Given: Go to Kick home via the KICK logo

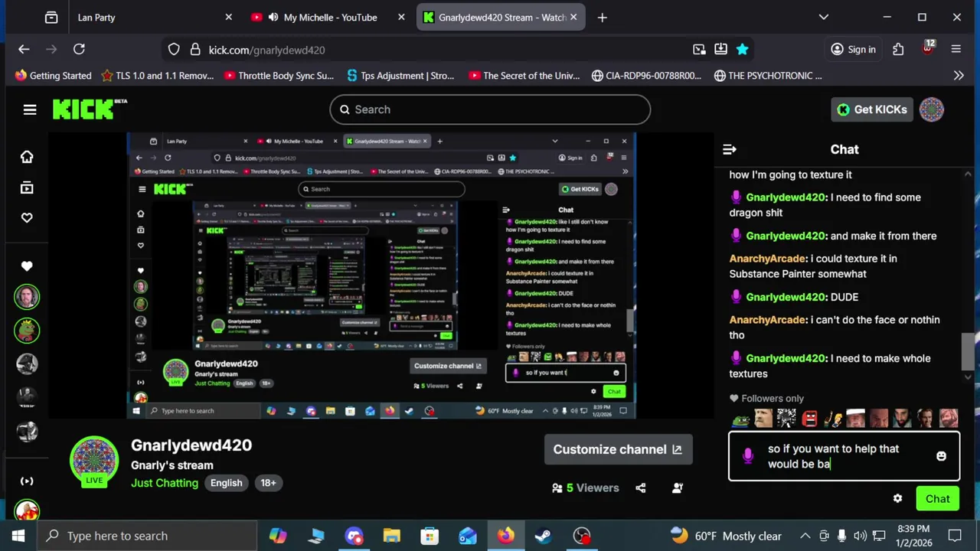Looking at the screenshot, I should pyautogui.click(x=89, y=109).
